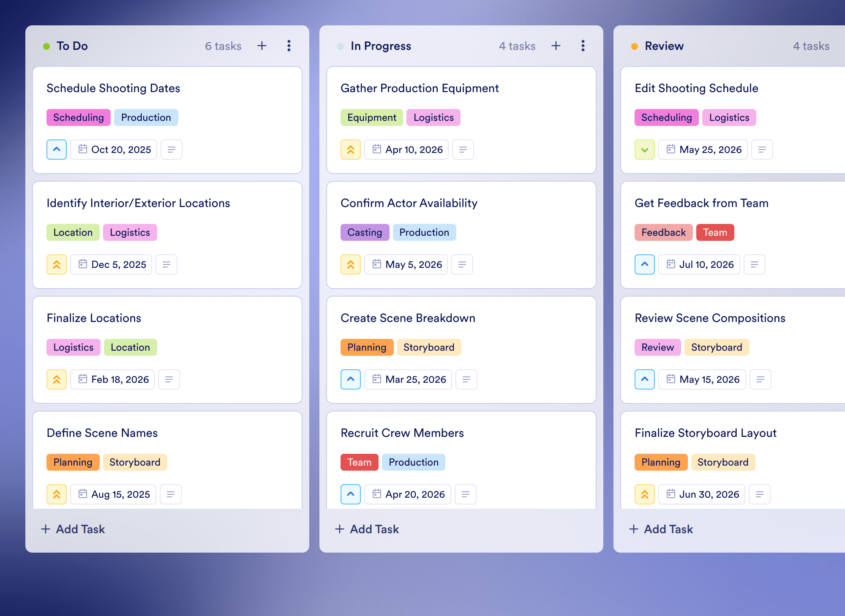This screenshot has height=616, width=845.
Task: Click Planning tag on Define Scene Names
Action: pyautogui.click(x=73, y=462)
